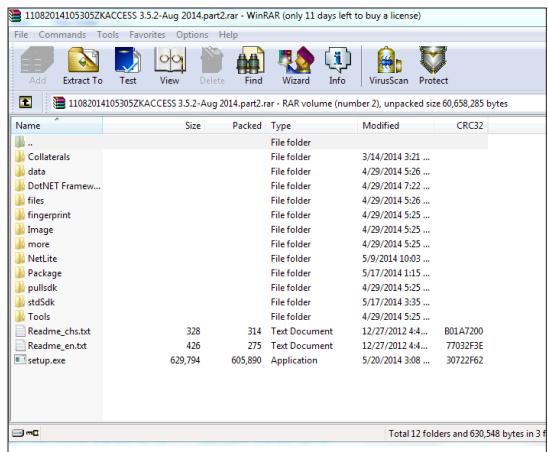
Task: Open the Commands menu
Action: (x=62, y=35)
